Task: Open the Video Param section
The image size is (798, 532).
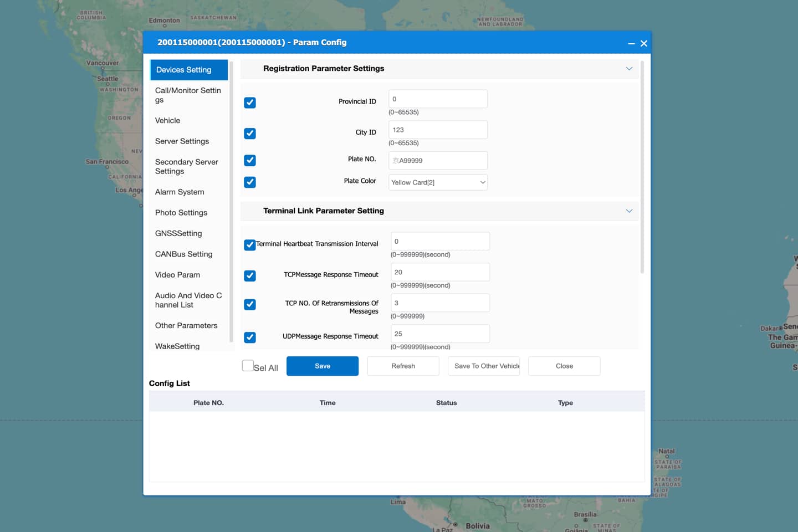Action: click(177, 275)
